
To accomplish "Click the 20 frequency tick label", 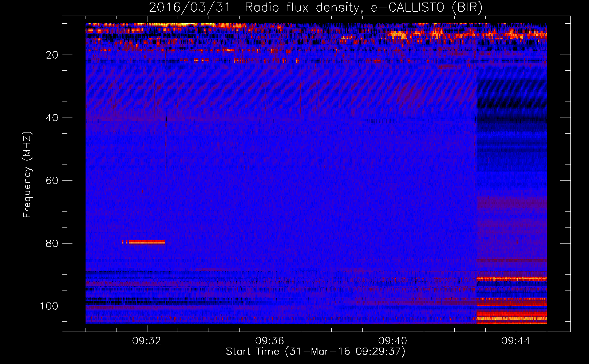I will click(52, 55).
